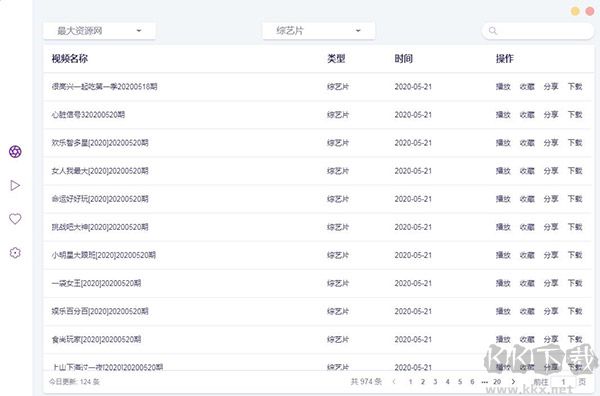Go to pagination page 1
The height and width of the screenshot is (396, 600).
point(411,382)
